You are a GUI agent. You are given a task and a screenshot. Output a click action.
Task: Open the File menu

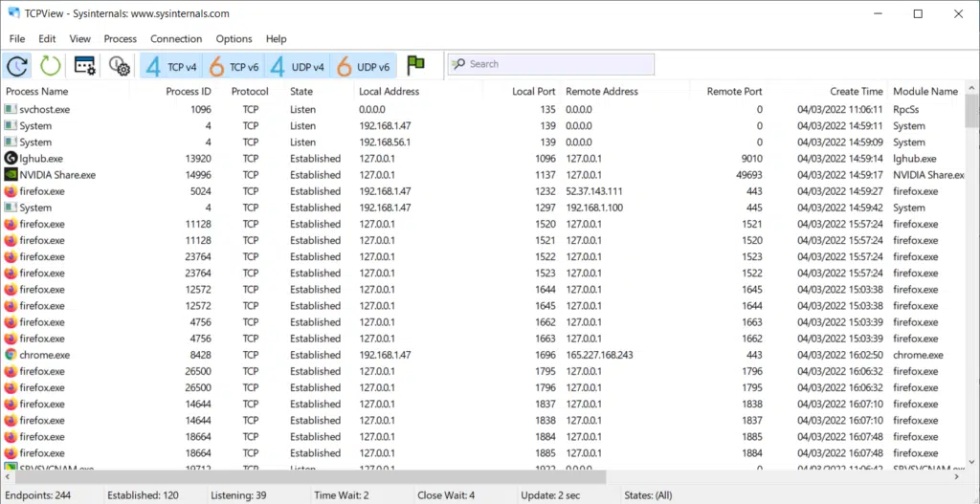coord(17,38)
